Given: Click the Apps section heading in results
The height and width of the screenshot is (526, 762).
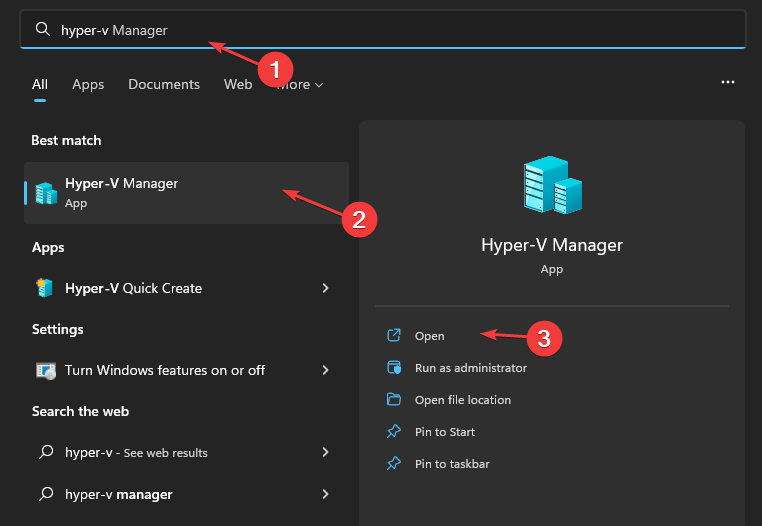Looking at the screenshot, I should [x=48, y=247].
